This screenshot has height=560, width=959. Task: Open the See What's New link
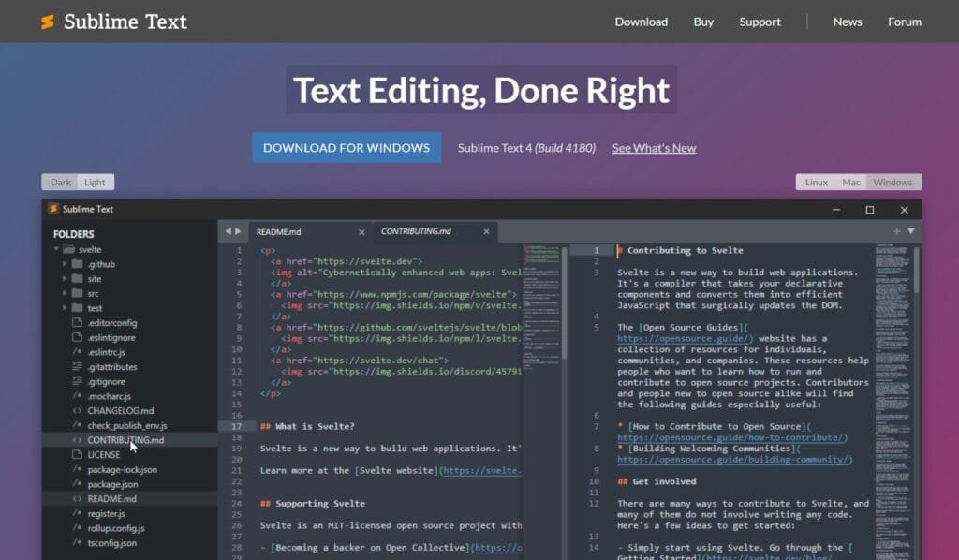[x=654, y=148]
